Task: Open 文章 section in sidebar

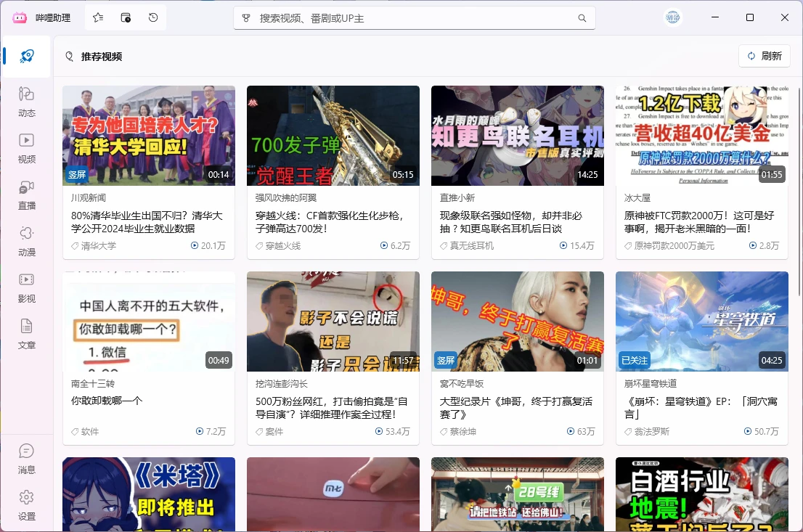Action: coord(27,335)
